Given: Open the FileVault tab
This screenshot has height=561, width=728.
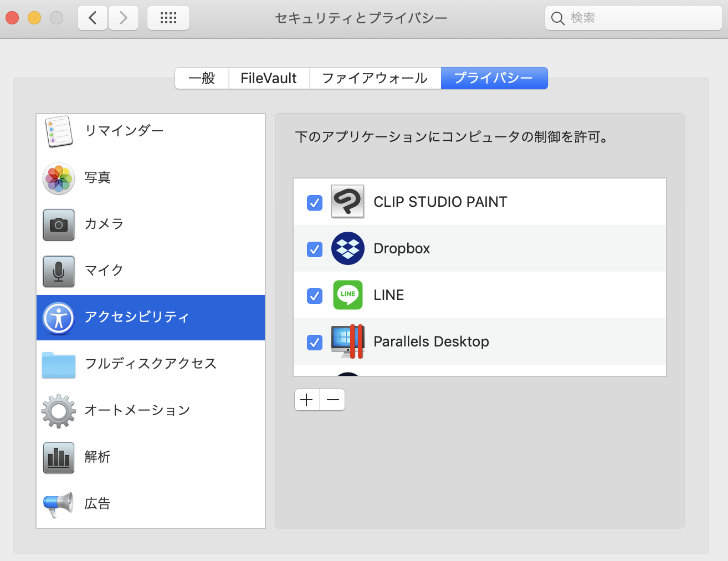Looking at the screenshot, I should (269, 78).
